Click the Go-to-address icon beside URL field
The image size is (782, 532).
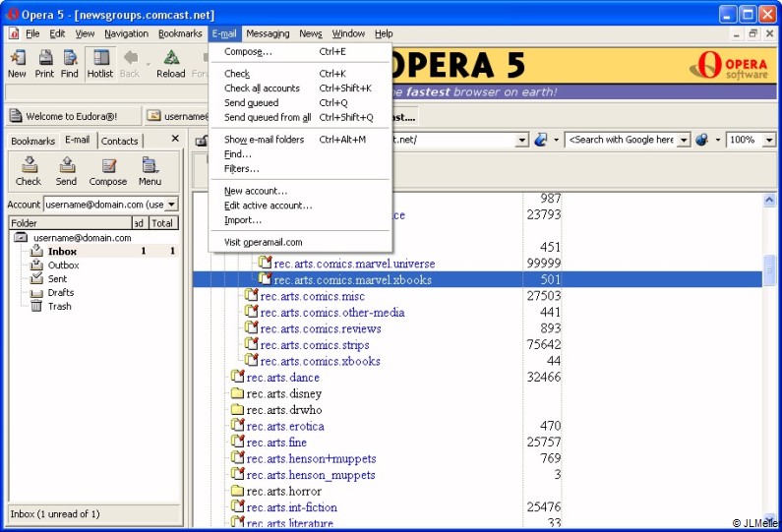tap(541, 140)
